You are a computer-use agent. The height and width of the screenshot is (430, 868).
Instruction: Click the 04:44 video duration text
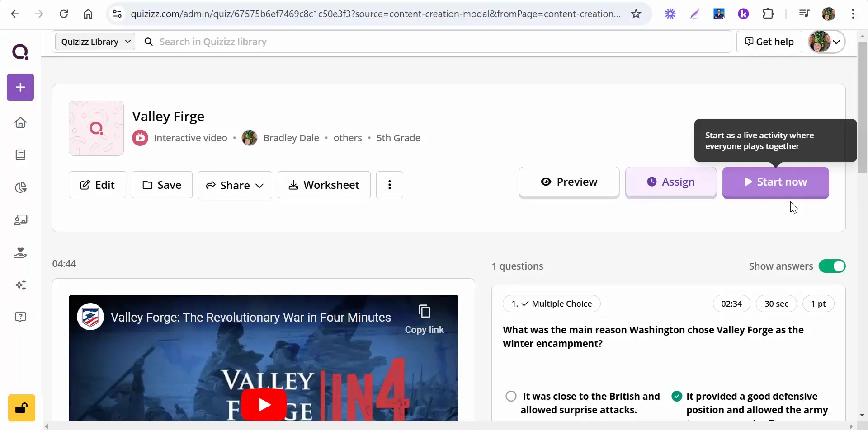click(64, 263)
